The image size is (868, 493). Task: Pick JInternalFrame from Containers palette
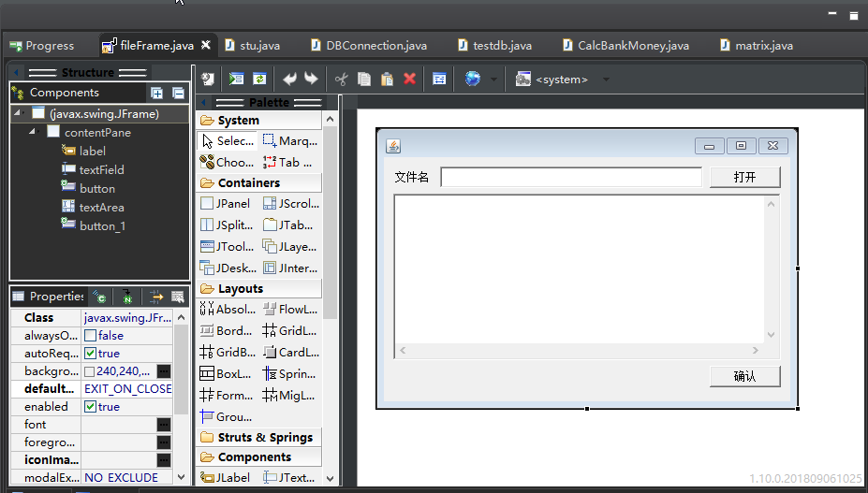290,268
